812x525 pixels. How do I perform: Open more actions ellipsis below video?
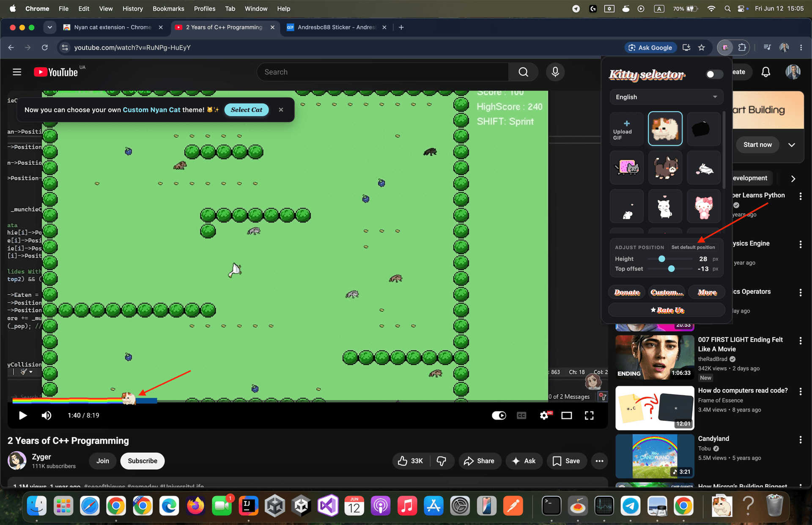click(599, 461)
